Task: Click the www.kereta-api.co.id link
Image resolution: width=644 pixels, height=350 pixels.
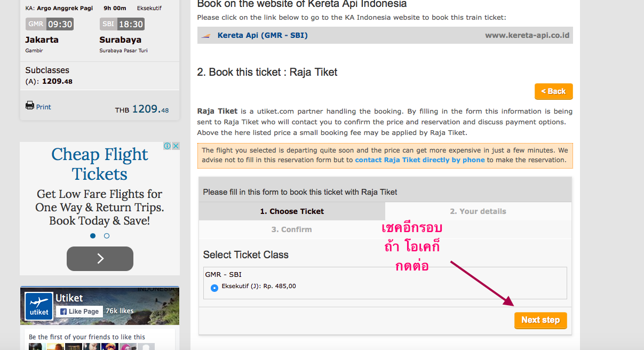Action: pyautogui.click(x=527, y=36)
